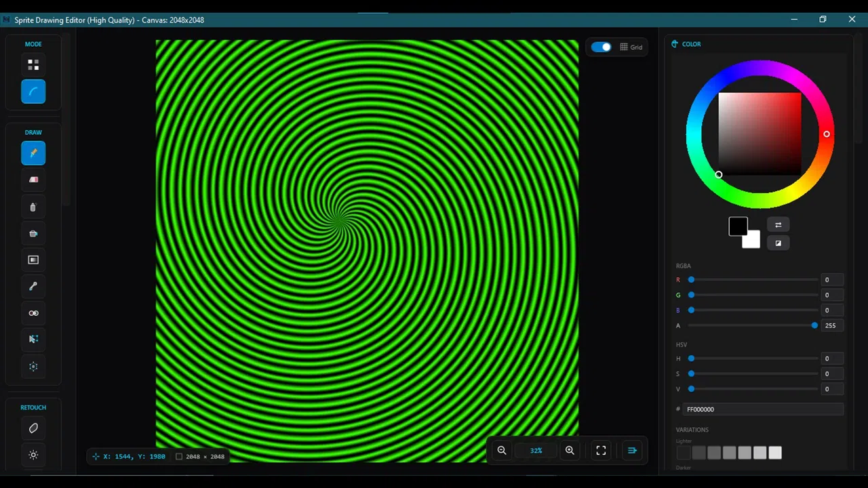
Task: Swap foreground and background colors
Action: coord(778,224)
